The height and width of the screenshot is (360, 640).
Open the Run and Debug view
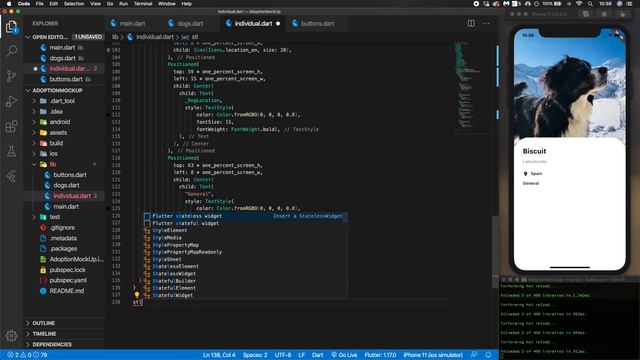pyautogui.click(x=11, y=101)
